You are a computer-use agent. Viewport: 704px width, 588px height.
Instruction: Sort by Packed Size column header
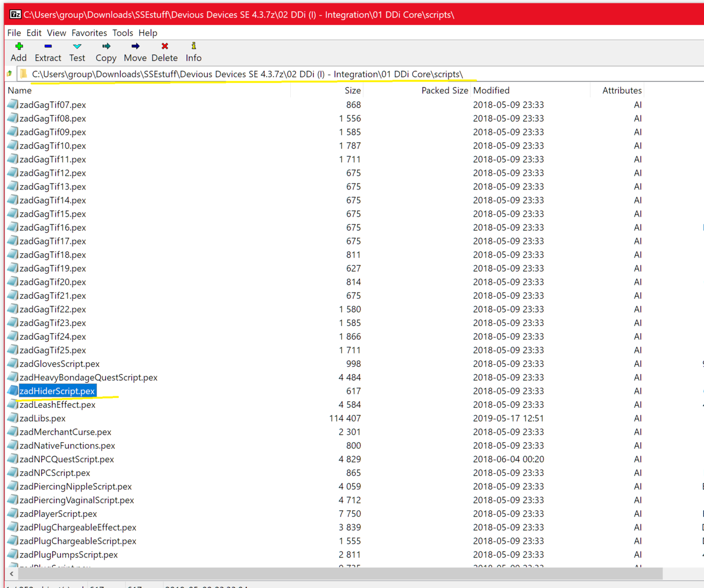pyautogui.click(x=417, y=90)
